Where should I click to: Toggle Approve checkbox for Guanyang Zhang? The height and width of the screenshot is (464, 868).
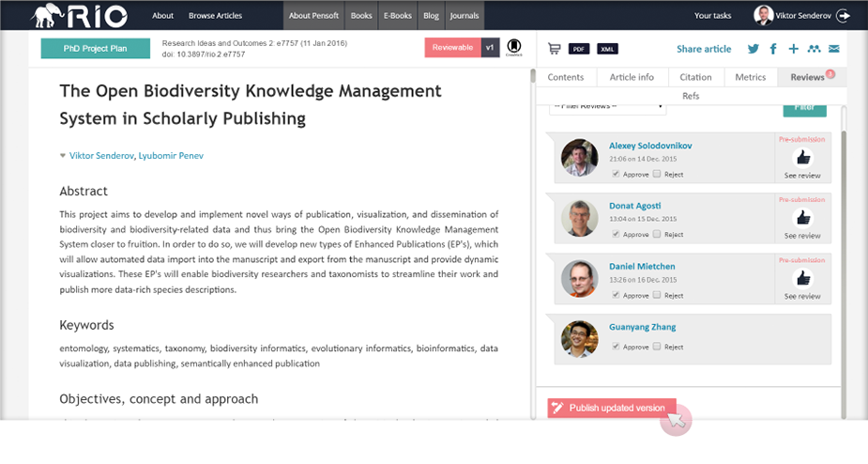616,347
